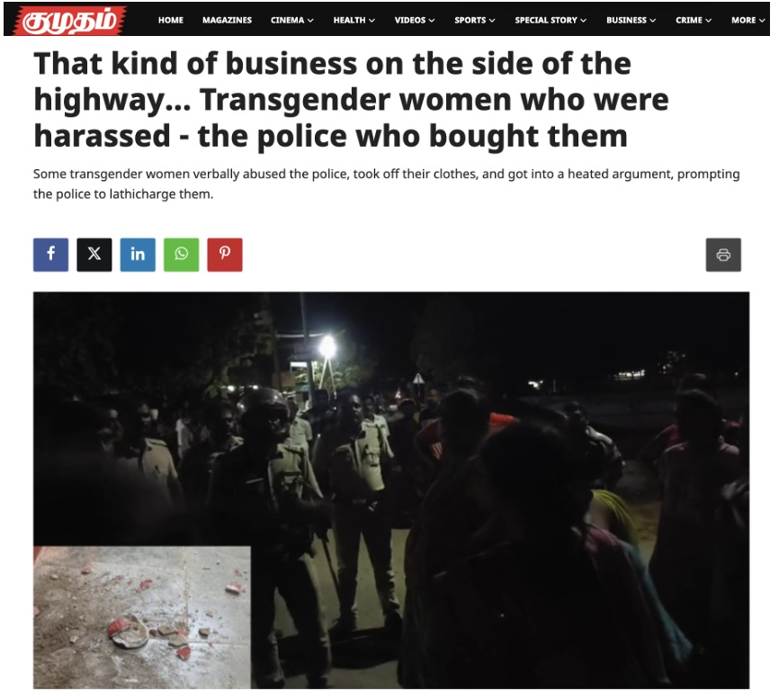Open the Sports dropdown menu
Viewport: 779px width, 700px height.
click(475, 21)
